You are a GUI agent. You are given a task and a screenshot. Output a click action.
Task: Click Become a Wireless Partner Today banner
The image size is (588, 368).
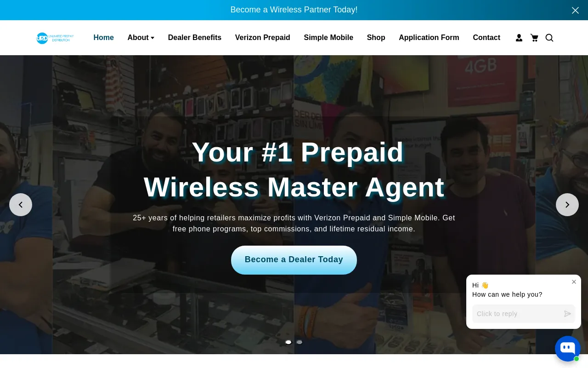[x=294, y=10]
